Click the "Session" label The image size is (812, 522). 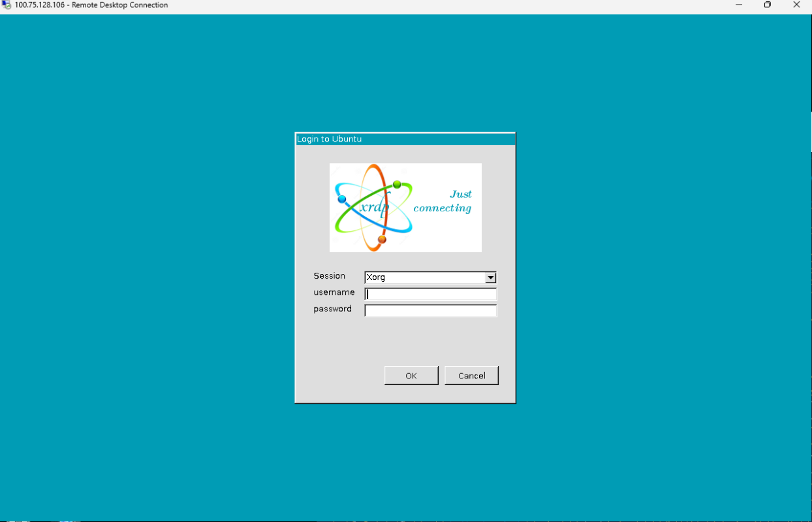click(x=329, y=276)
